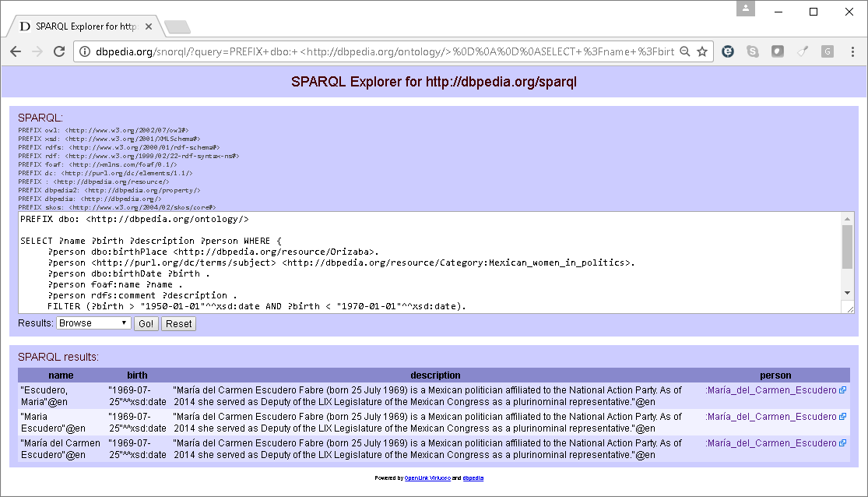Open the Results format dropdown
868x497 pixels.
(93, 323)
